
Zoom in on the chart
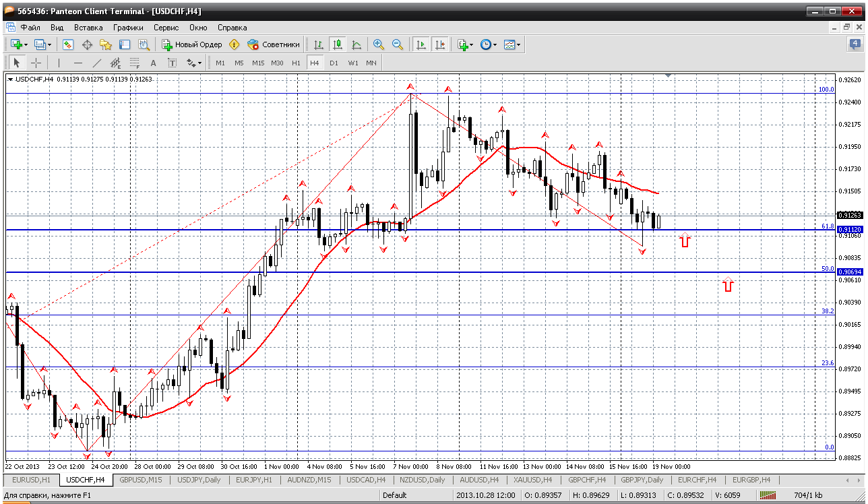(x=379, y=44)
